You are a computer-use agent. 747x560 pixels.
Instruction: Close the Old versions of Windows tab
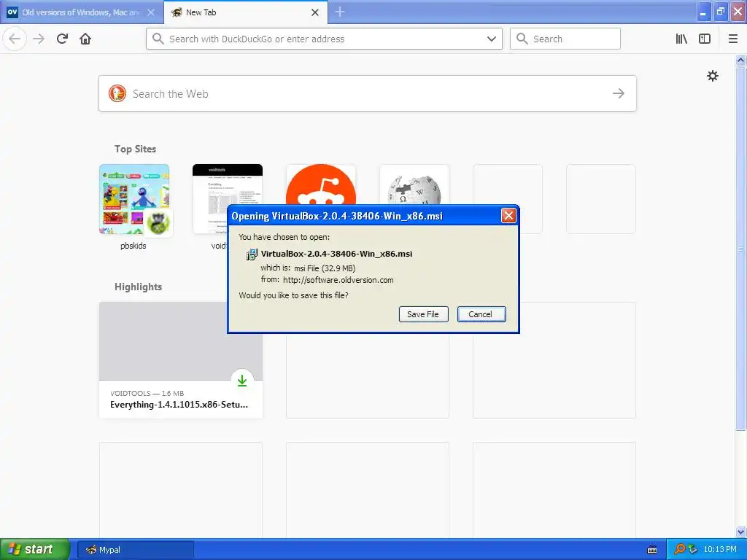[150, 12]
